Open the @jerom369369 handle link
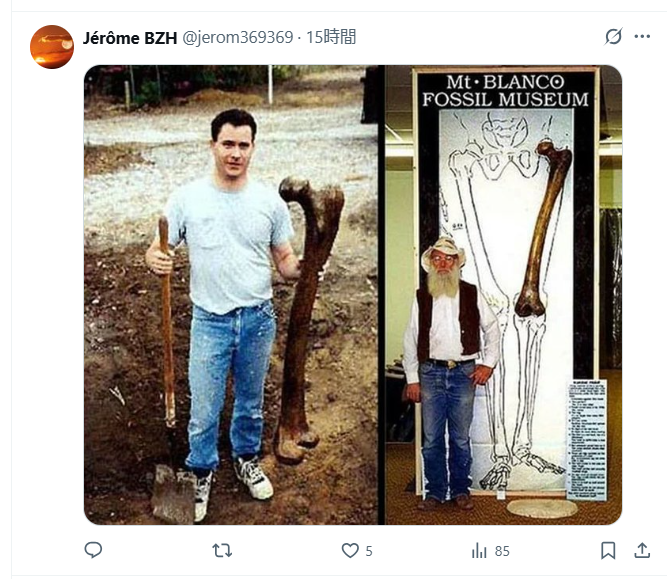The height and width of the screenshot is (579, 667). tap(237, 37)
